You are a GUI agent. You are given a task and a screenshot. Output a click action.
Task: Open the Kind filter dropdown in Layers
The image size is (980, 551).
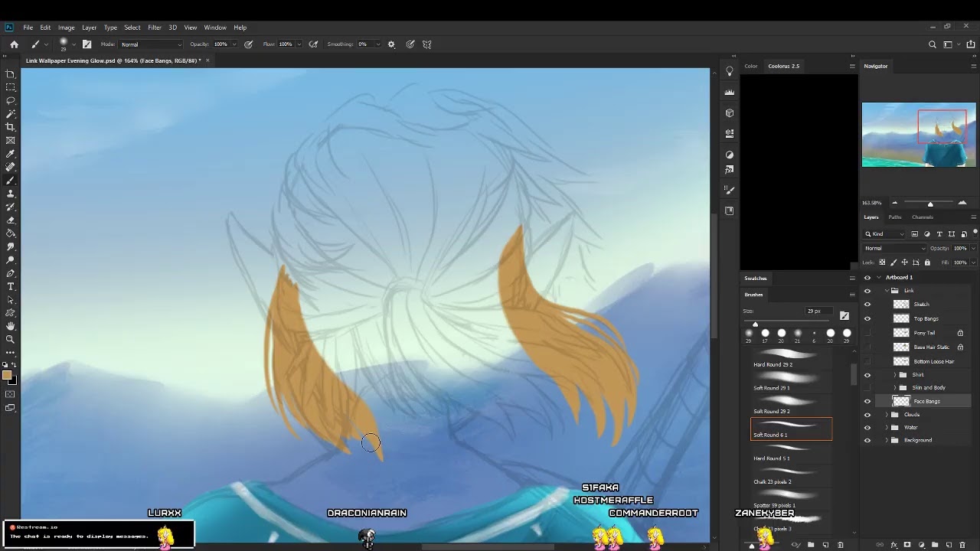[885, 234]
